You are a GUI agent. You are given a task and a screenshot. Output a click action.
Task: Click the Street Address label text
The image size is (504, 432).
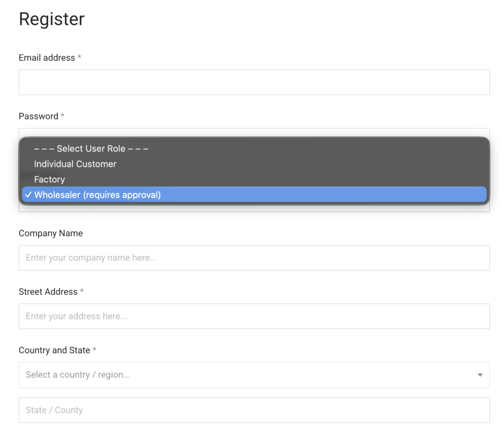48,292
